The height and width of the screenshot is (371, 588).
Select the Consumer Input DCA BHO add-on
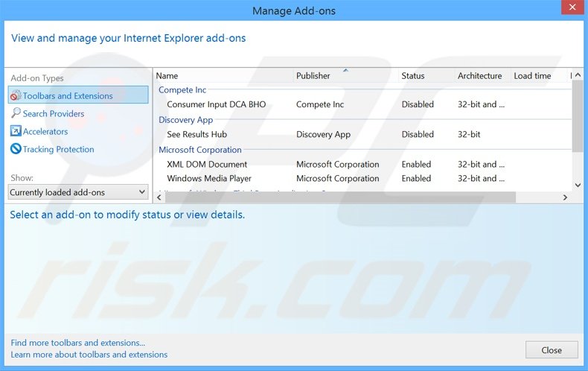point(216,105)
